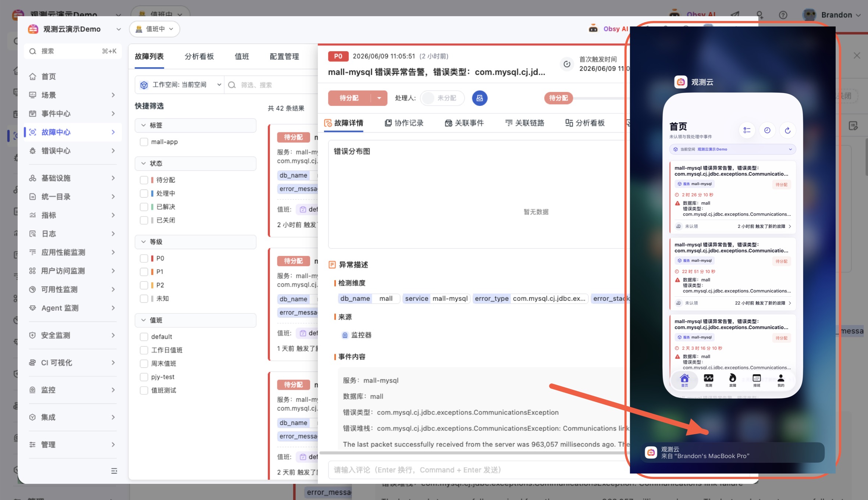Viewport: 868px width, 500px height.
Task: Open the 统一目录 sidebar icon
Action: click(33, 197)
